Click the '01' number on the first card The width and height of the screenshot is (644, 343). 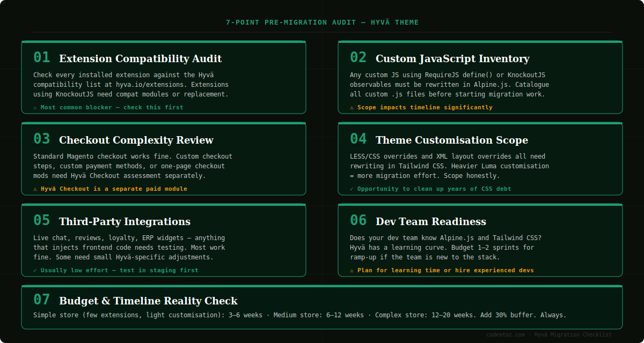[41, 57]
